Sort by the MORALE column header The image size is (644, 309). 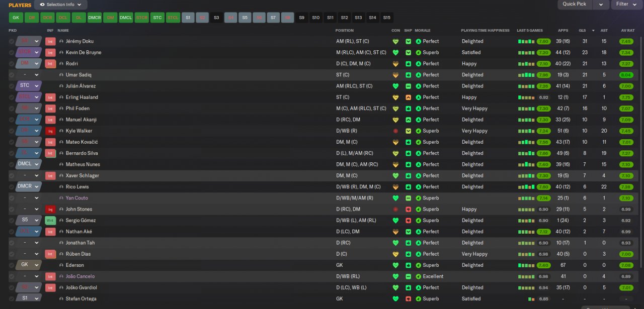tap(423, 31)
